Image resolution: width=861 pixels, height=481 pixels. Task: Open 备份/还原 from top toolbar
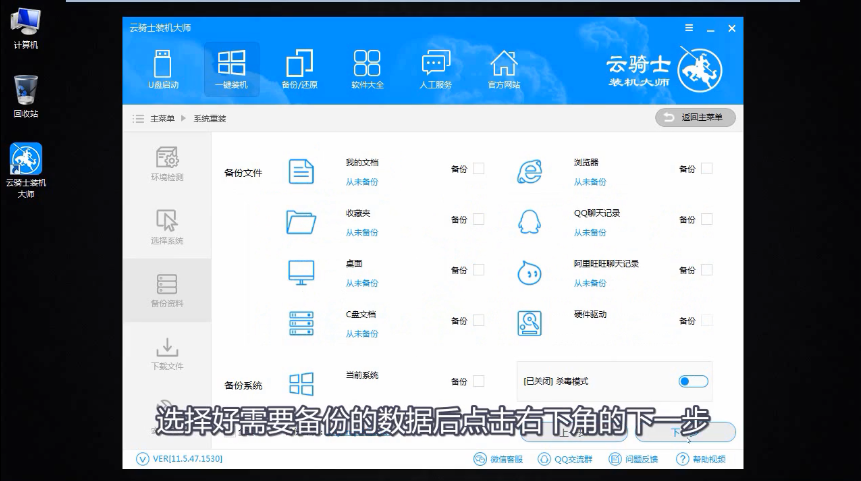tap(299, 70)
